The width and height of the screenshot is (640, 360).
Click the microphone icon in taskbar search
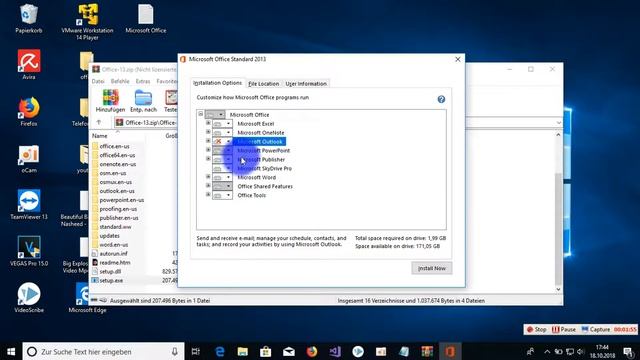(174, 351)
